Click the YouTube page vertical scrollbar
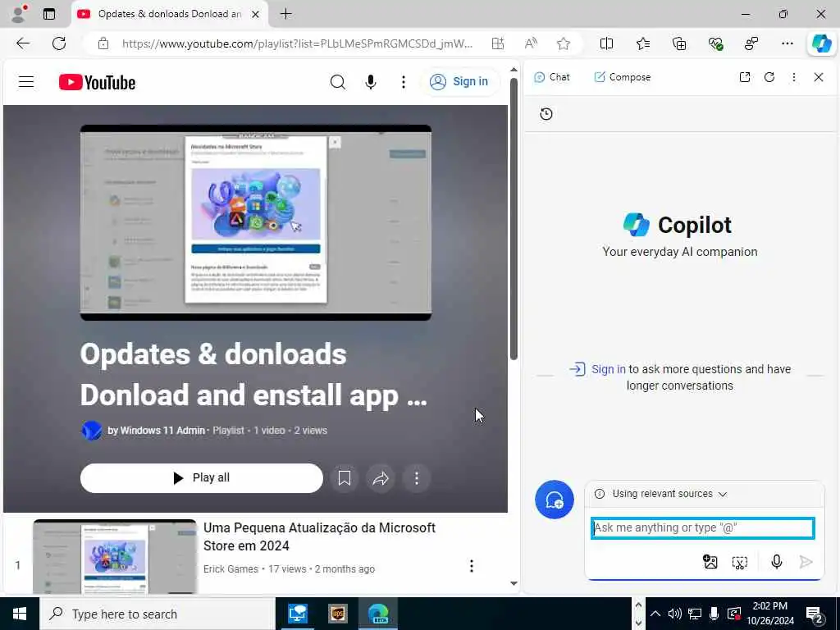Viewport: 840px width, 630px height. click(x=514, y=220)
